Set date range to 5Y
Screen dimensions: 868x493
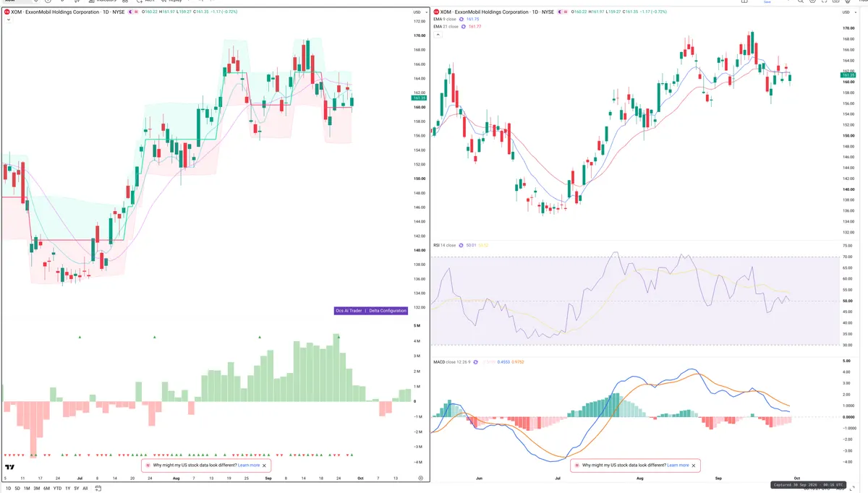76,489
